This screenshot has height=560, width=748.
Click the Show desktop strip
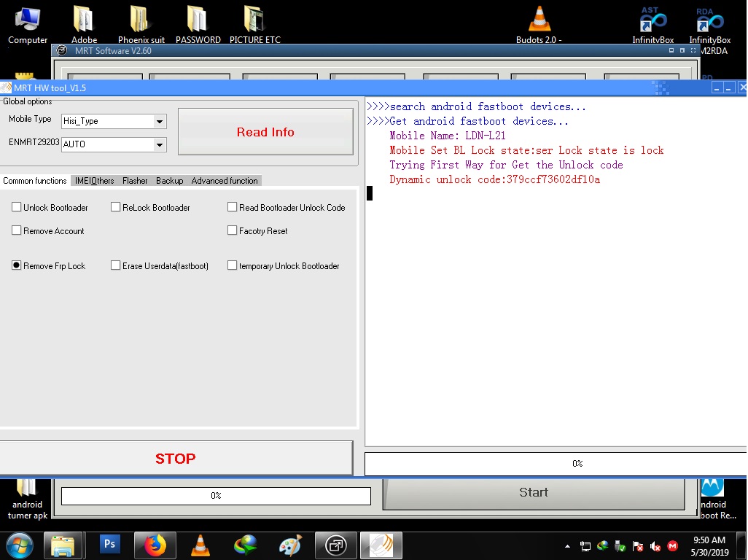click(741, 545)
